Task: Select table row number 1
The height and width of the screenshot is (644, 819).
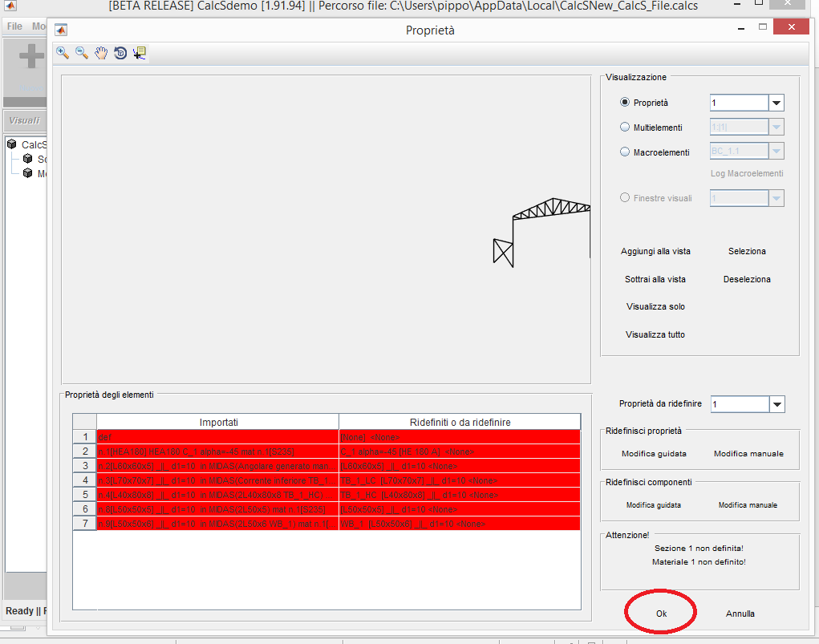Action: (x=84, y=437)
